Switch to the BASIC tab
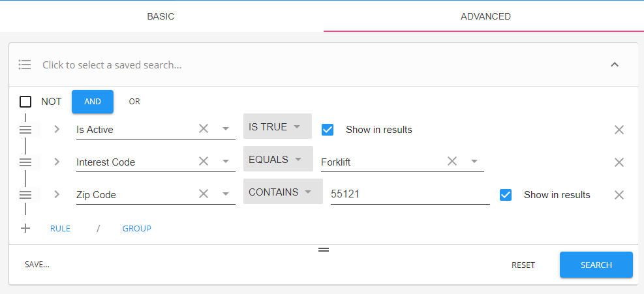 (161, 16)
